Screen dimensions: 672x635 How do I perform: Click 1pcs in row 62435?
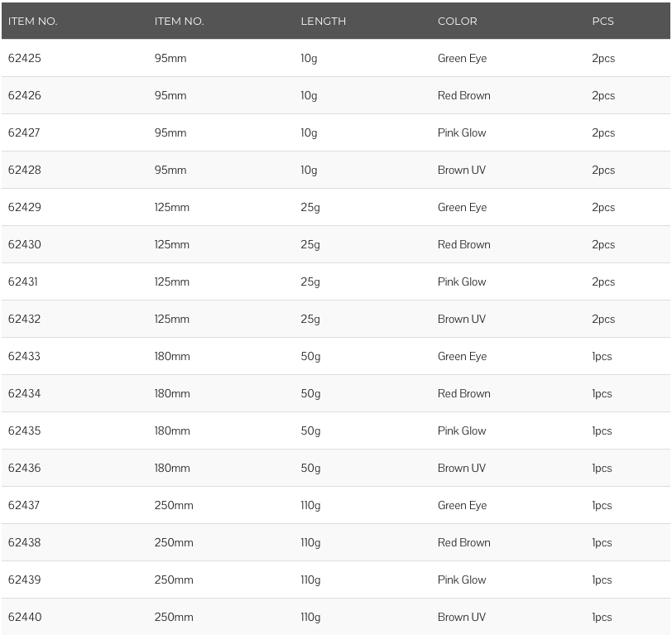pyautogui.click(x=602, y=431)
